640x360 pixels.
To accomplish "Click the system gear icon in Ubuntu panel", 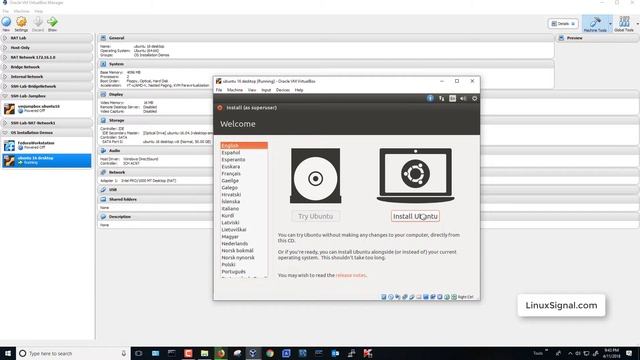I will pyautogui.click(x=474, y=98).
